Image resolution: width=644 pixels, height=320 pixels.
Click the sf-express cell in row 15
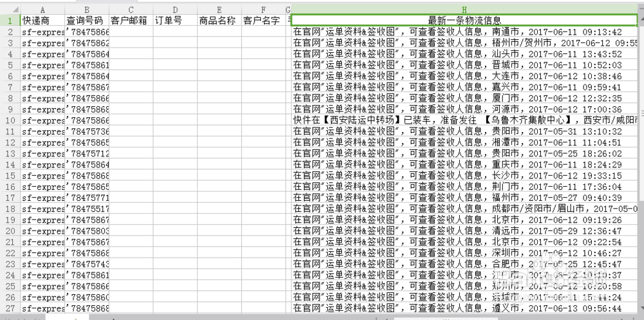tap(43, 176)
